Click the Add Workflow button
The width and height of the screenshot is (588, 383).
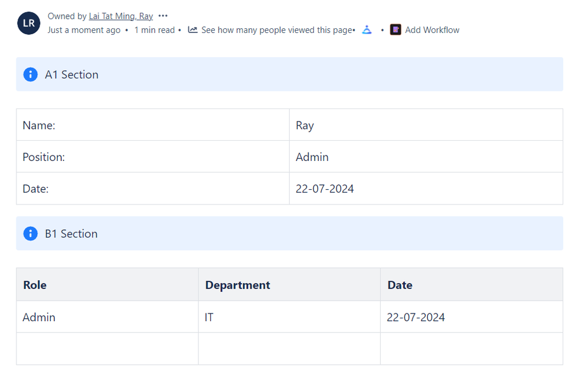coord(432,29)
